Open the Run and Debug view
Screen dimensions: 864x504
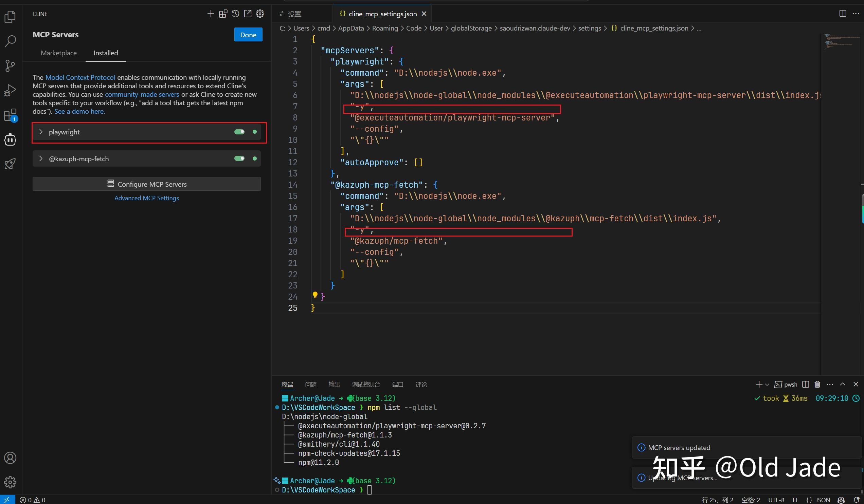click(x=10, y=90)
